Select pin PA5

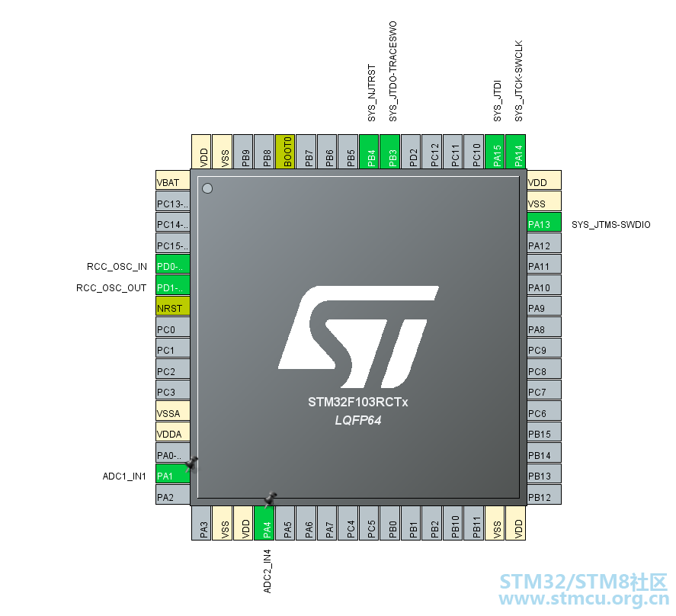285,523
